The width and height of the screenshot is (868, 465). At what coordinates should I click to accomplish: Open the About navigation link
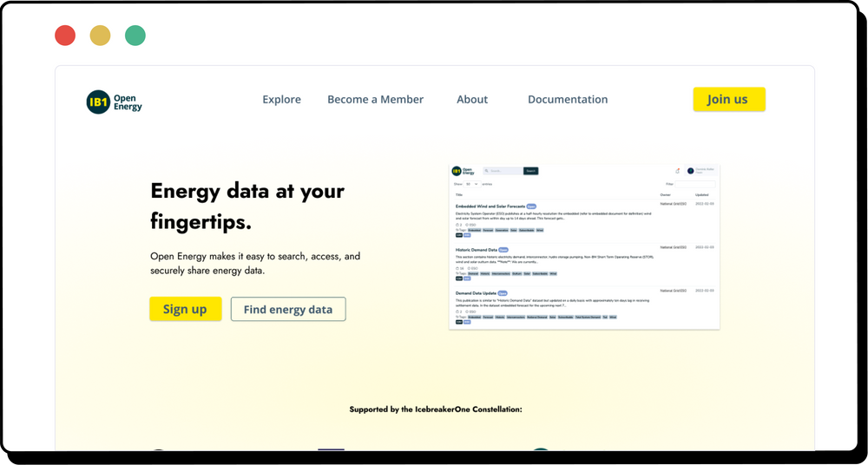(472, 100)
